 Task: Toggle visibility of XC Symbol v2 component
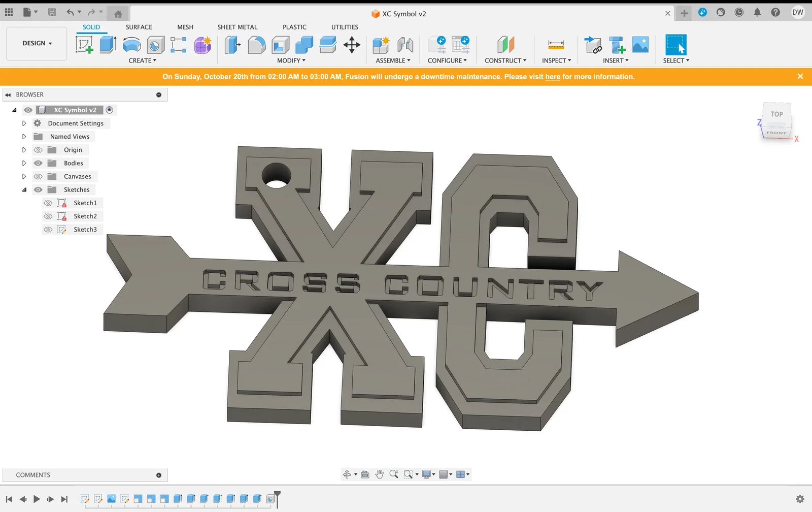(28, 110)
